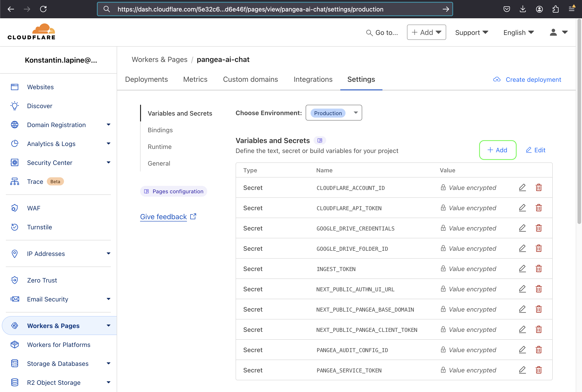Delete INGEST_TOKEN using trash icon
Viewport: 582px width, 392px height.
pos(539,269)
